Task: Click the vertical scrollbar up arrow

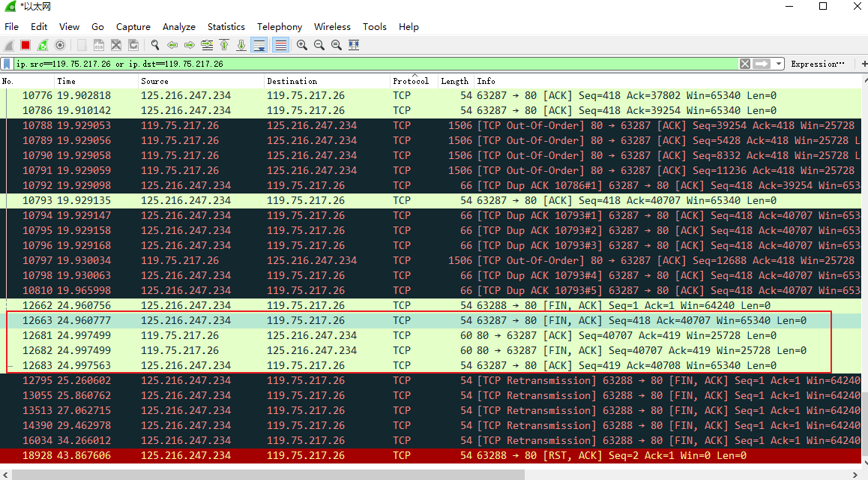Action: pyautogui.click(x=865, y=79)
